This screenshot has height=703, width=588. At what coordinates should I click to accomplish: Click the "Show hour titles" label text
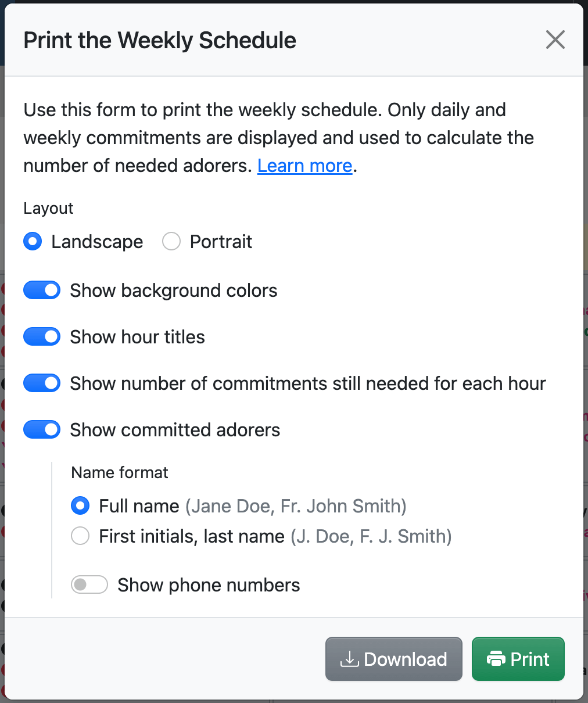click(x=137, y=337)
